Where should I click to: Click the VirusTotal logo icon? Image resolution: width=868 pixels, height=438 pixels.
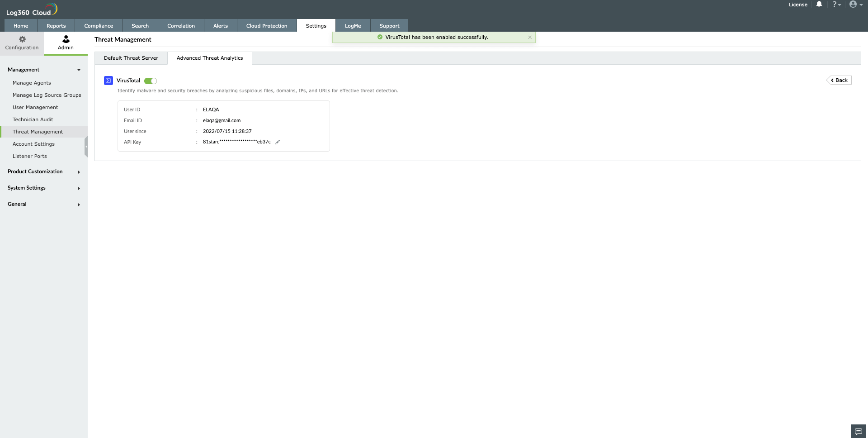point(108,81)
